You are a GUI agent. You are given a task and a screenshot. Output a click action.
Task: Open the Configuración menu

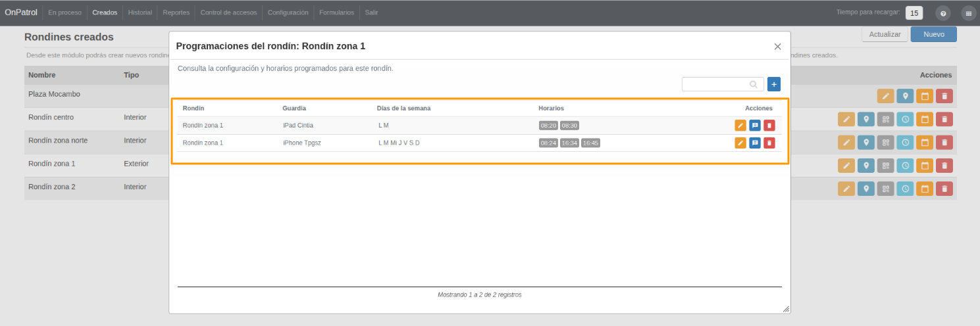288,12
